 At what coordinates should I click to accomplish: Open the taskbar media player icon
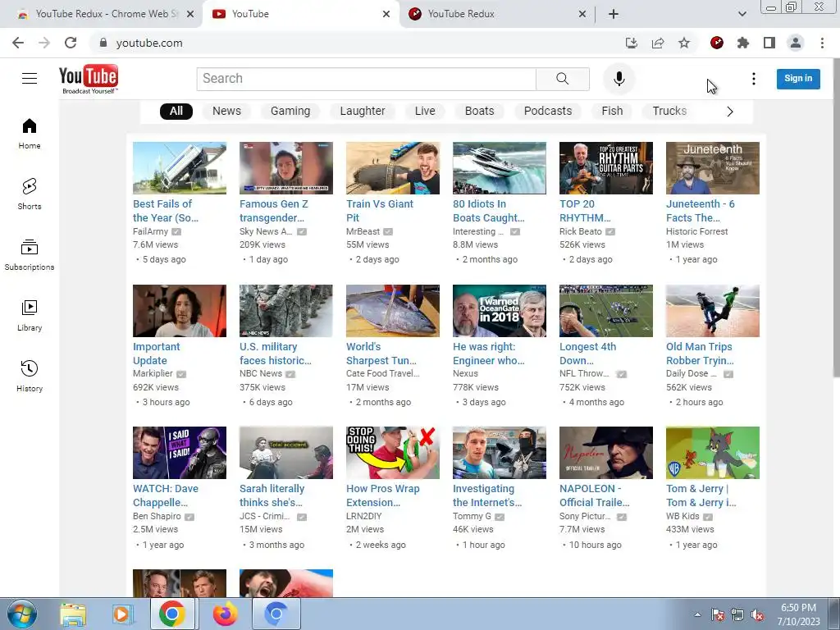123,614
